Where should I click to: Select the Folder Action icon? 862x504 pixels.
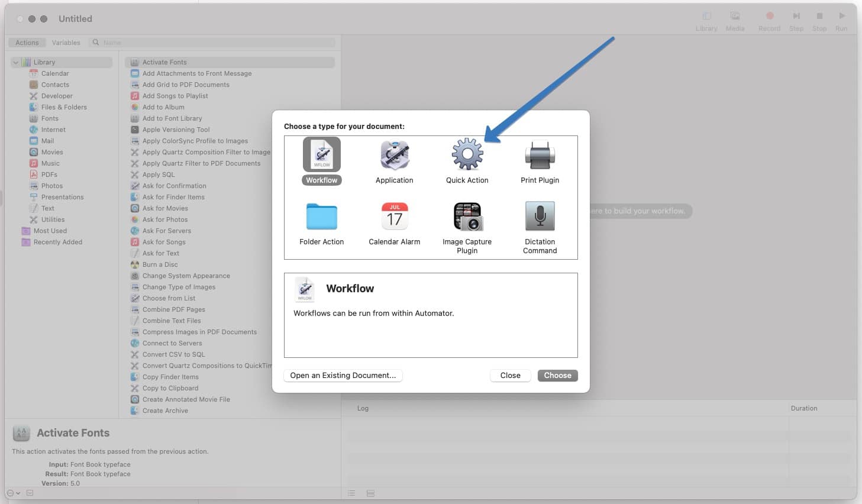point(322,217)
